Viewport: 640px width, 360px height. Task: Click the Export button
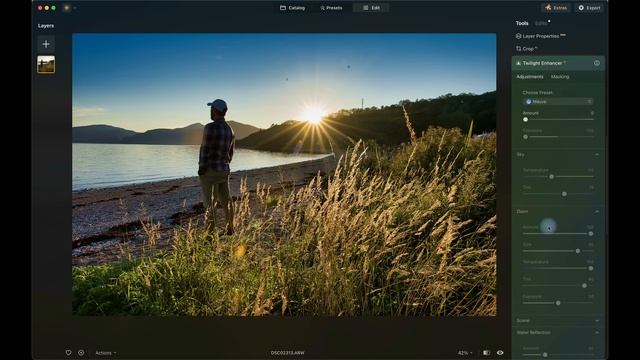(589, 8)
